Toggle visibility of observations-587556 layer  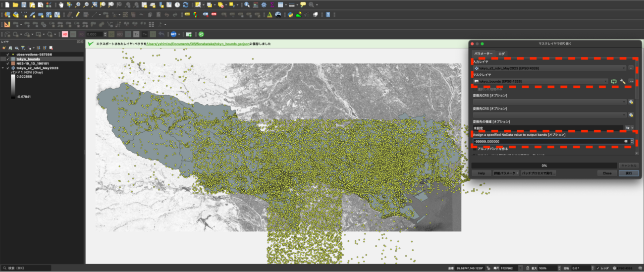[7, 54]
